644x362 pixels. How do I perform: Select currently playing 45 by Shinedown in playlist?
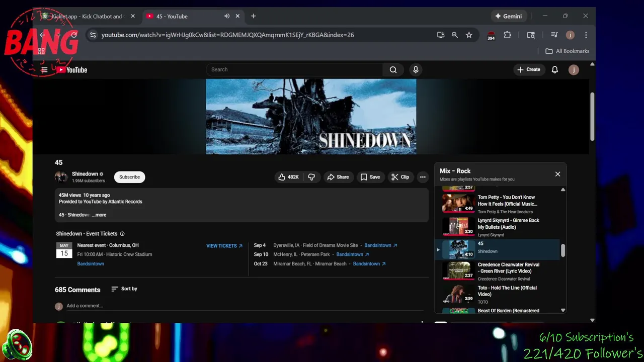click(498, 249)
